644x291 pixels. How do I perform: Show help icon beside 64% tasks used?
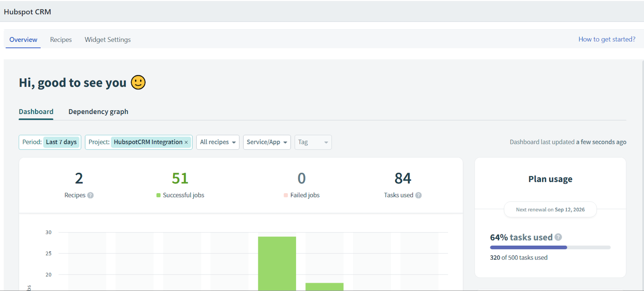coord(558,237)
